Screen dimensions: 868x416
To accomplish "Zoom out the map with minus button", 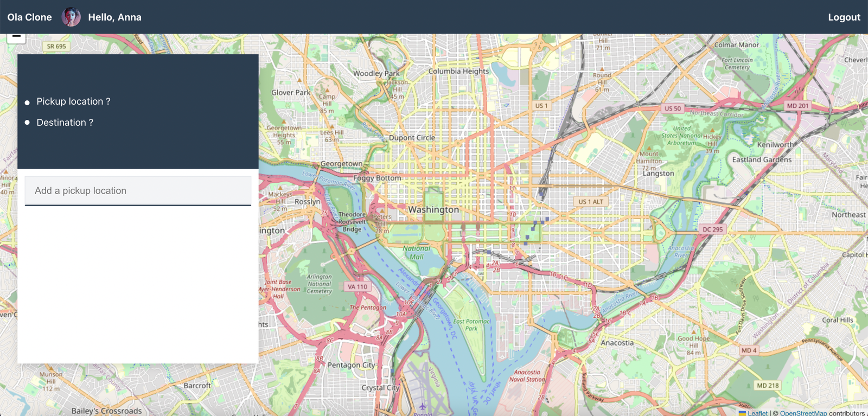I will click(x=16, y=37).
